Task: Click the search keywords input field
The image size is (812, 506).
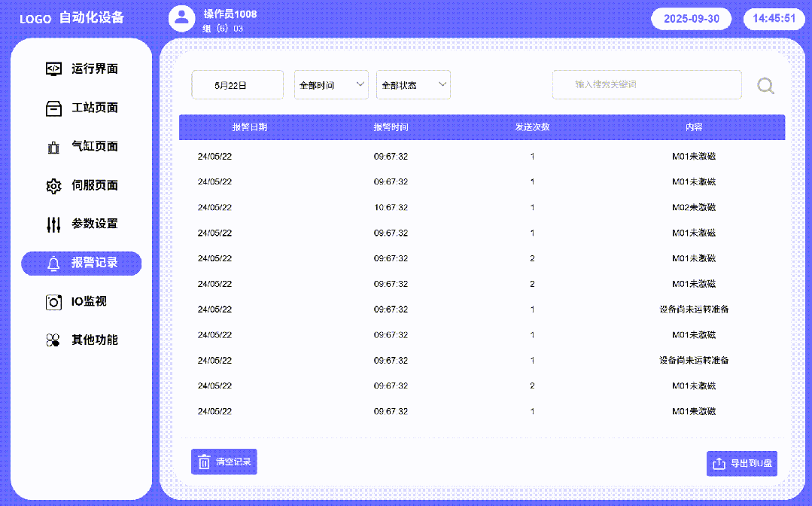Action: [646, 84]
